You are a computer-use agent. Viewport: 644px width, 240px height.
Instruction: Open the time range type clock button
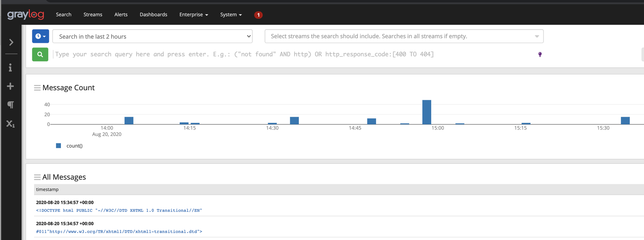tap(40, 36)
